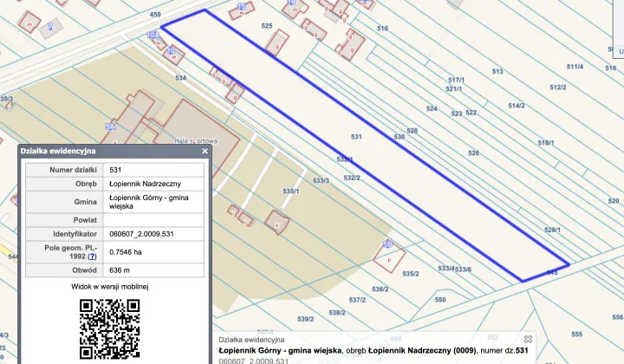Click address number 15 on the map
Screen dimensions: 624x364
[x=242, y=6]
